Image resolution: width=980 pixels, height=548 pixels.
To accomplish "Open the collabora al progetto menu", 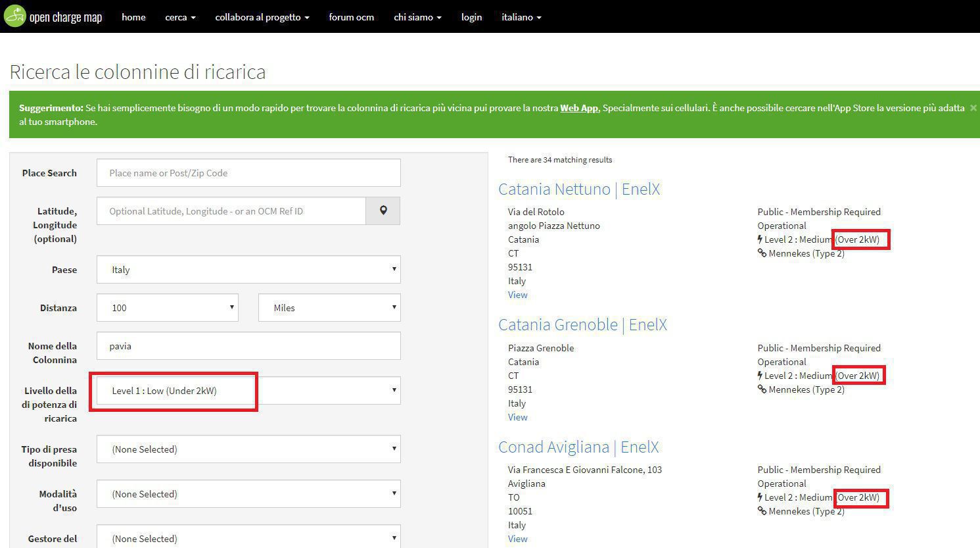I will [x=262, y=17].
